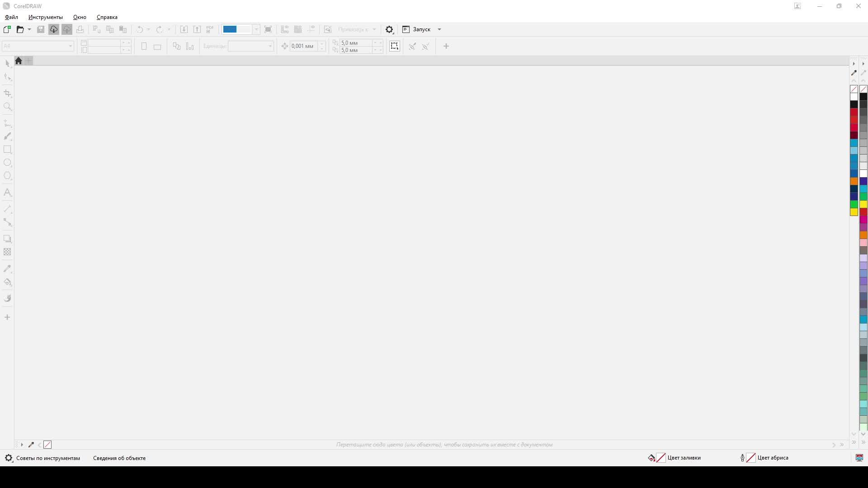Click the Welcome screen home tab
This screenshot has height=488, width=868.
pos(19,61)
